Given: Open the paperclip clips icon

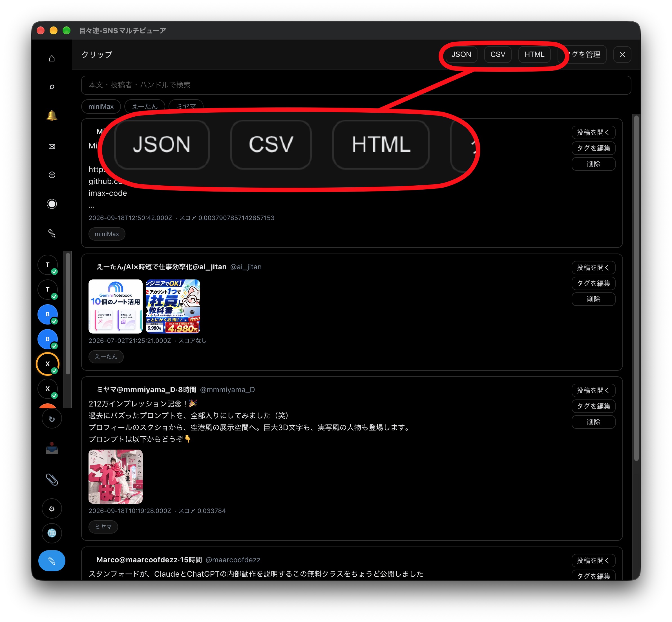Looking at the screenshot, I should pos(52,479).
